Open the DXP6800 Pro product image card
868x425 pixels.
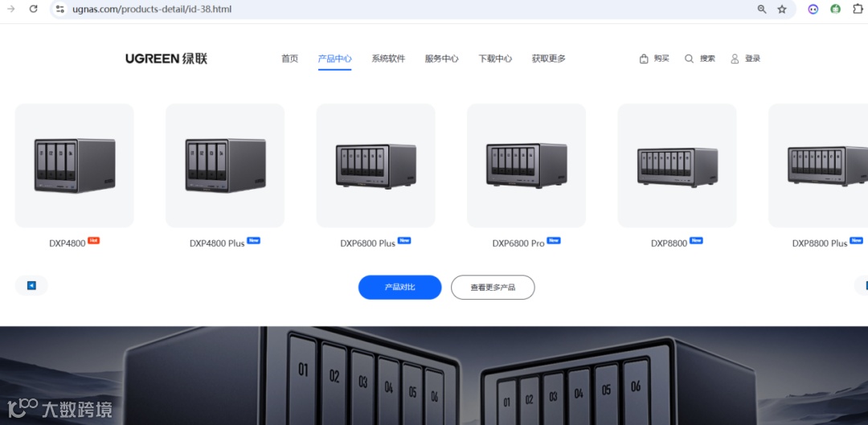pyautogui.click(x=526, y=166)
